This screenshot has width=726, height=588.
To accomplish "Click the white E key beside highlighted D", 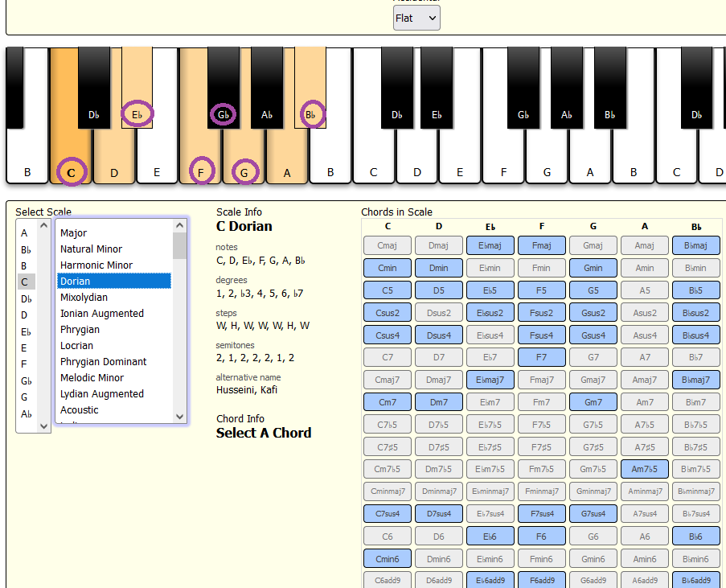I will pos(157,158).
